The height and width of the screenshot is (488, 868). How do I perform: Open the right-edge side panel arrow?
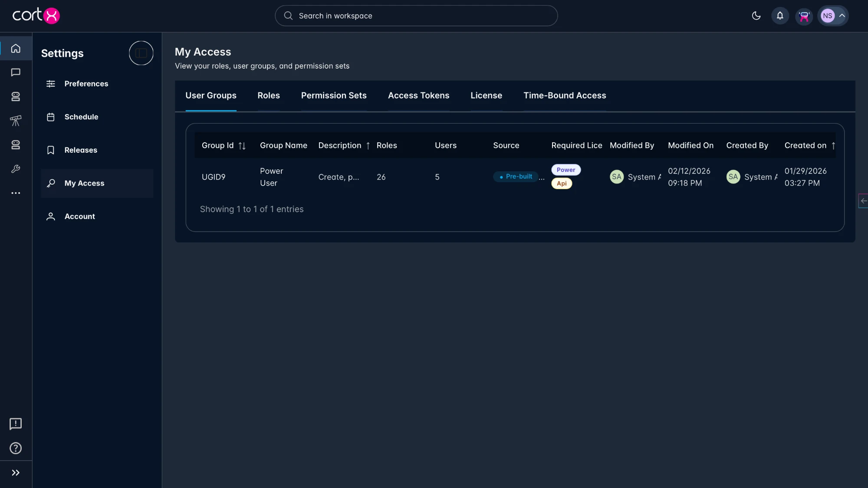864,201
